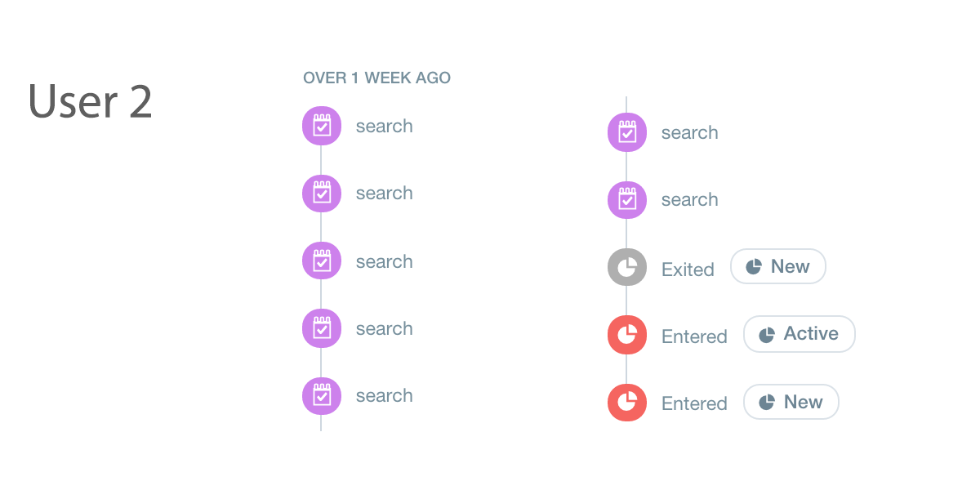Open second search event icon in right timeline
The width and height of the screenshot is (980, 490).
pos(627,199)
